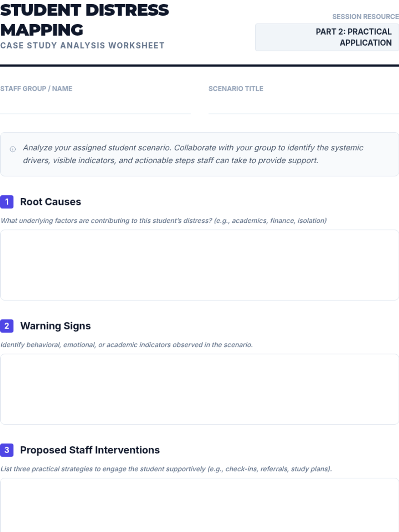Click the Root Causes heading
The width and height of the screenshot is (399, 532).
51,202
